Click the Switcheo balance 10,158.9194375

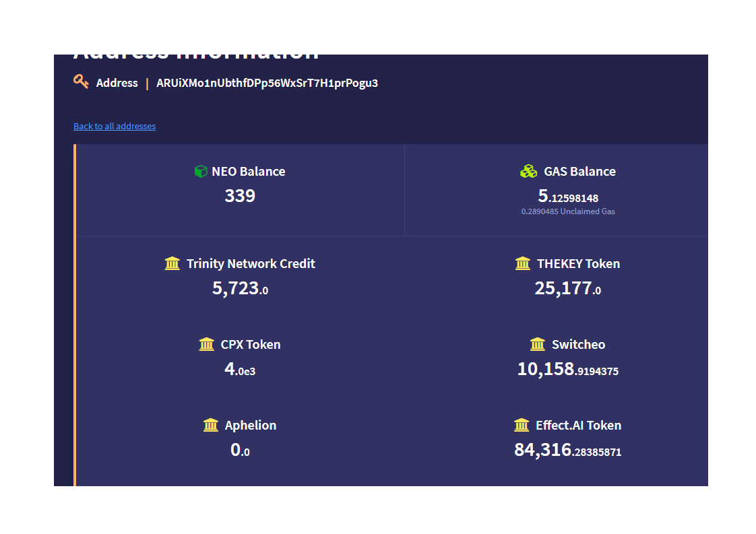567,369
